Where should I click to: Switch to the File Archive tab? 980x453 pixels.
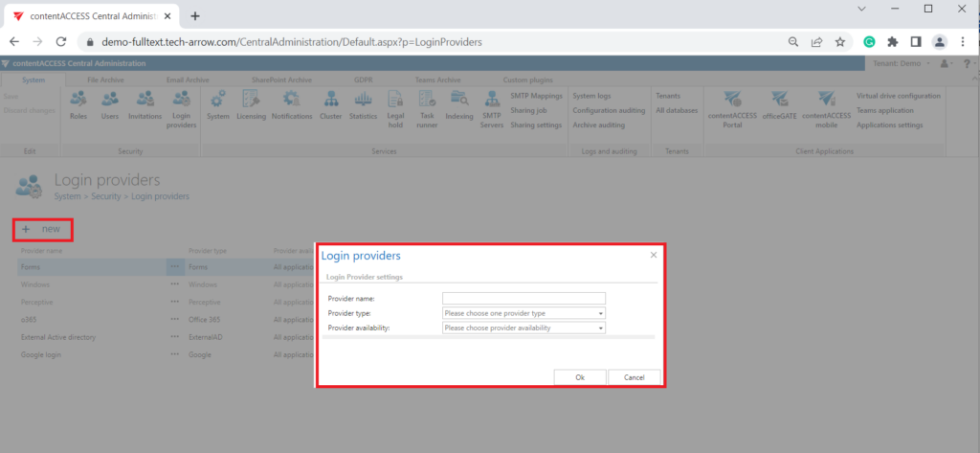pos(104,80)
